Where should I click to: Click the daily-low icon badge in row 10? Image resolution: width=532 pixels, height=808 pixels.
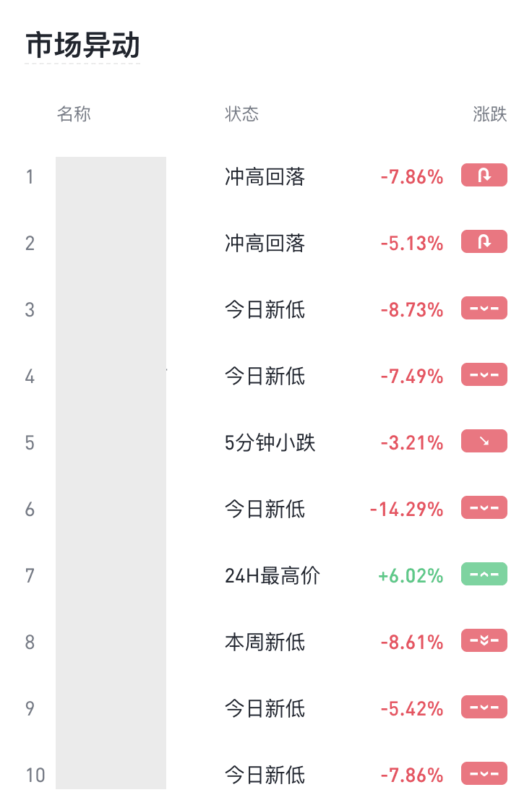pyautogui.click(x=484, y=774)
